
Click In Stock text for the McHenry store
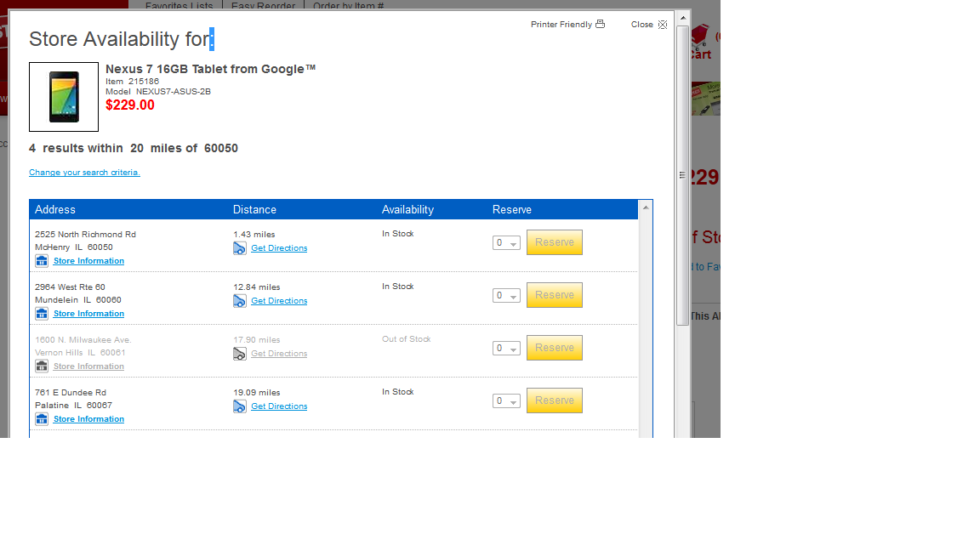[397, 234]
